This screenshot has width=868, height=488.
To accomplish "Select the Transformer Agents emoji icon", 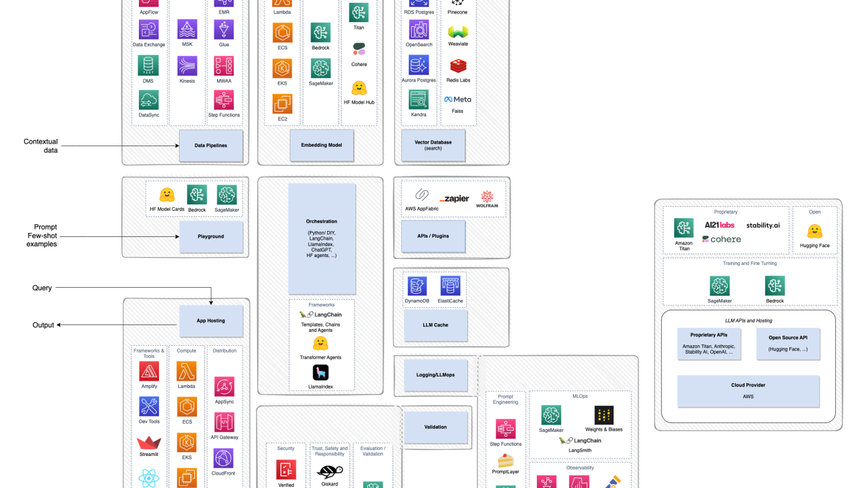I will point(320,343).
